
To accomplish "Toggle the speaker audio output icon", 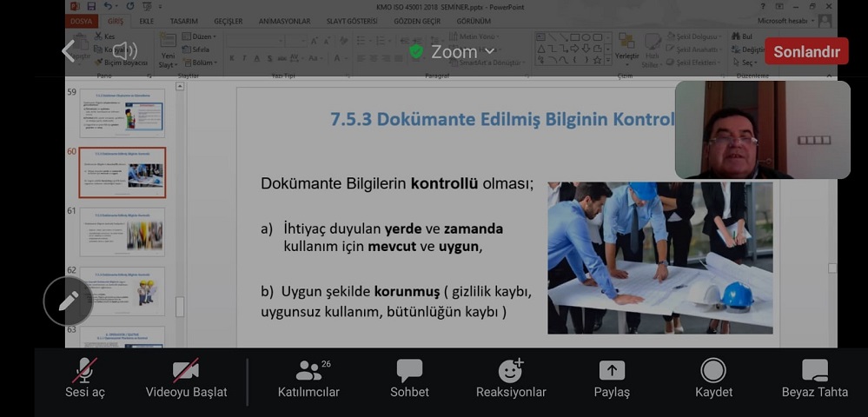I will 124,51.
